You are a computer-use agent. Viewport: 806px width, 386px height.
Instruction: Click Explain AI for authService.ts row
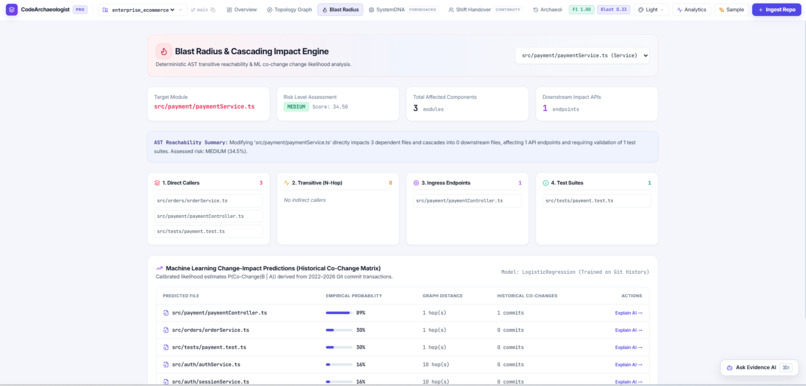(628, 364)
